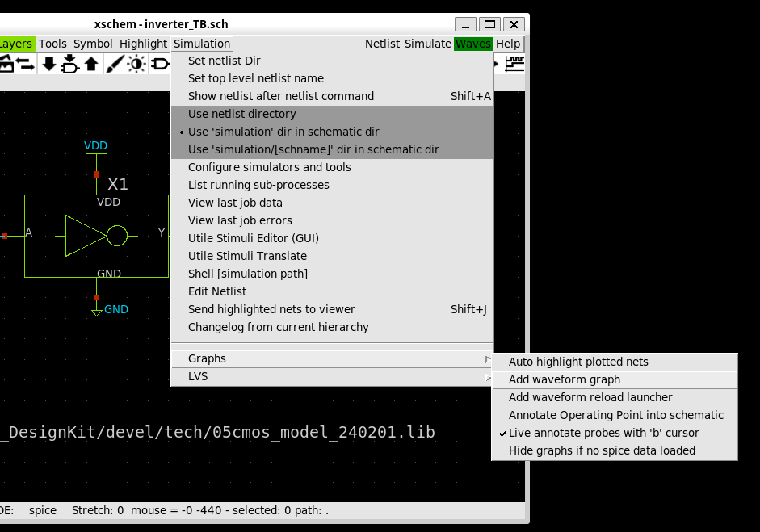Choose 'Configure simulators and tools'

tap(333, 167)
